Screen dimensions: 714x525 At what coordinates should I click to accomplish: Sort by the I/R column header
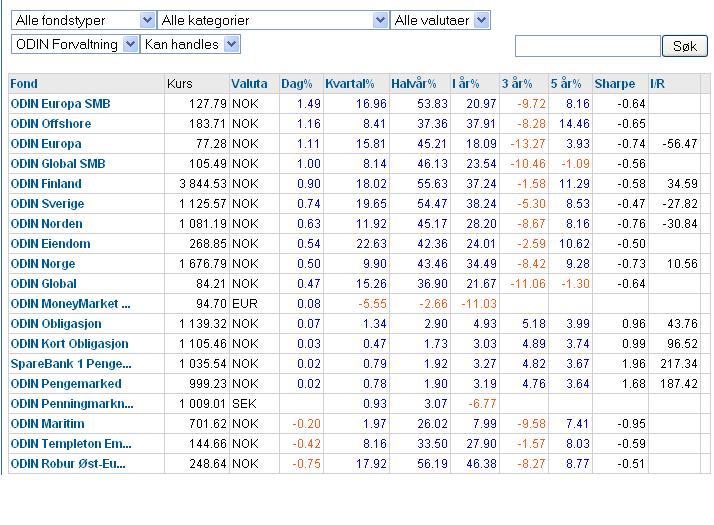657,84
